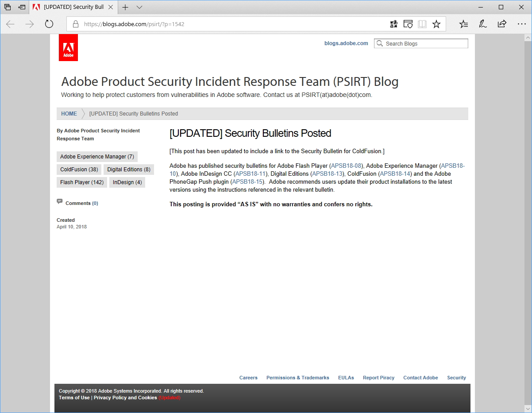532x413 pixels.
Task: Click the site lock security icon
Action: coord(76,24)
